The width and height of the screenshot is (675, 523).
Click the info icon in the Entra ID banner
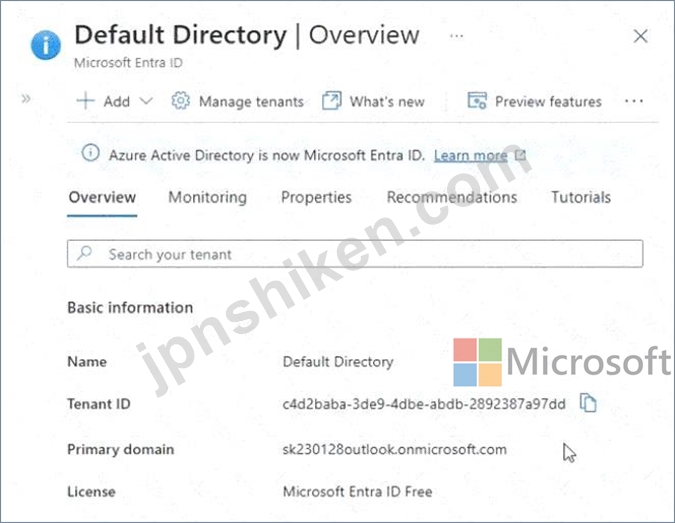[91, 154]
